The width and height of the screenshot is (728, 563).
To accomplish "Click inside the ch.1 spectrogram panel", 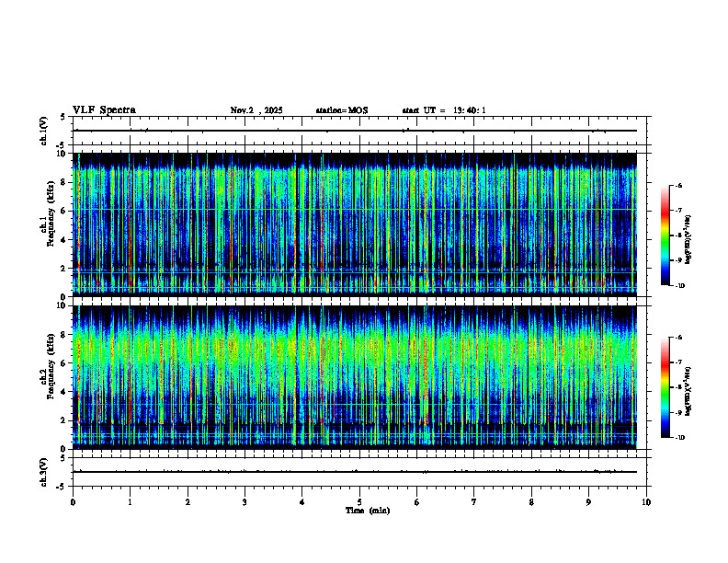I will pyautogui.click(x=355, y=224).
